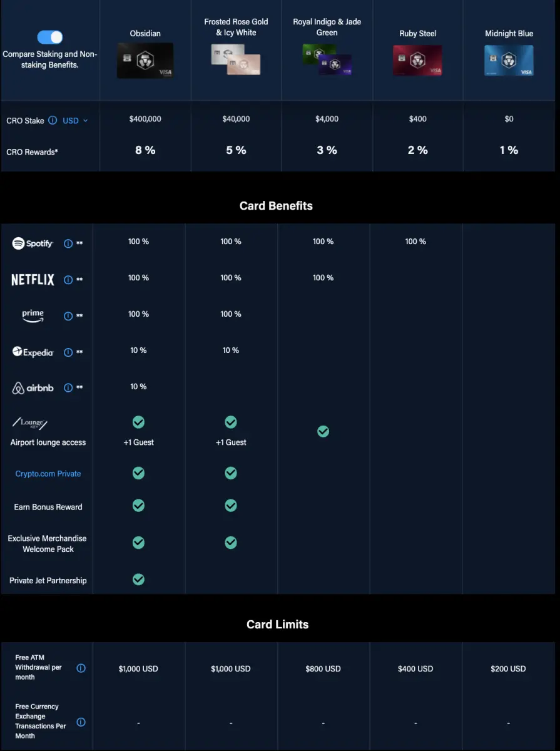560x751 pixels.
Task: Click the Earn Bonus Reward label
Action: 48,507
